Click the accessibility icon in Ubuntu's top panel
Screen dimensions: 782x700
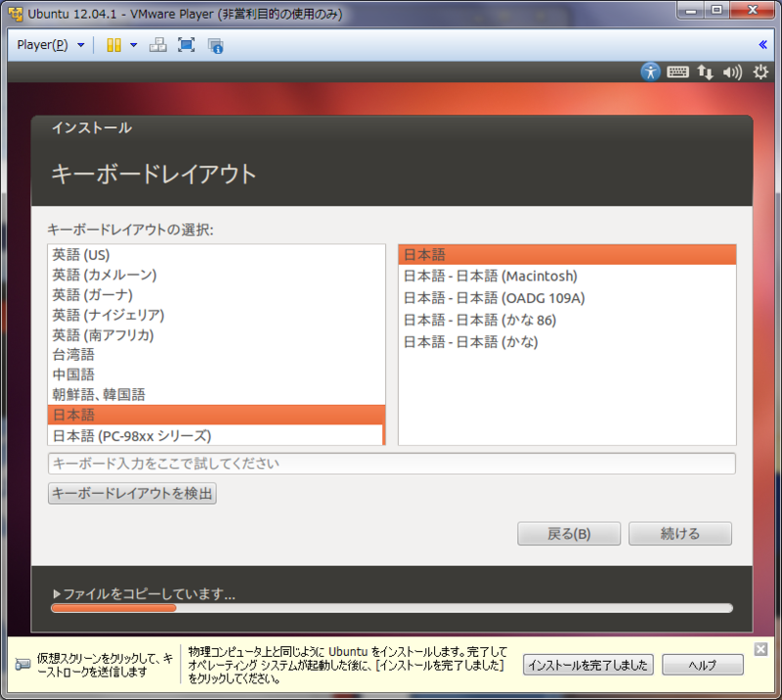pos(651,71)
